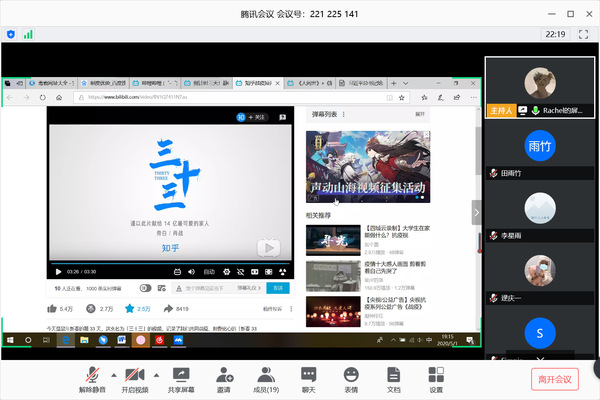
Task: Open recommended video 疫情十大感人画面 title
Action: tap(395, 267)
